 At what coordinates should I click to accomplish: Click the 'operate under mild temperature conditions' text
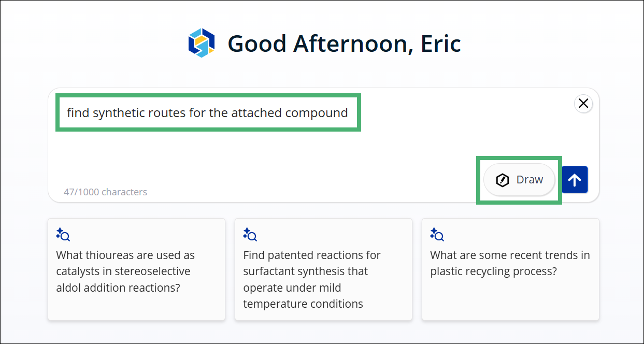[x=303, y=296]
